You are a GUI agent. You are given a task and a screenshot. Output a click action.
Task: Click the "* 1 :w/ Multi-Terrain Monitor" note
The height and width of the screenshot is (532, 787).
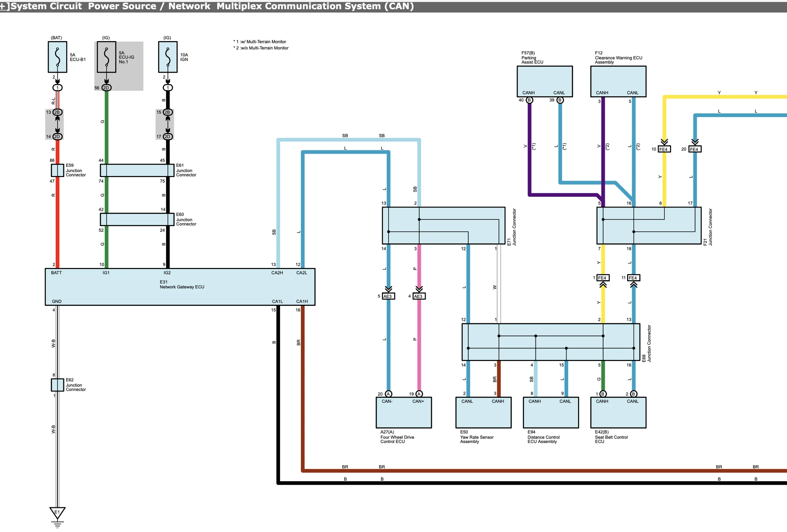click(x=260, y=42)
